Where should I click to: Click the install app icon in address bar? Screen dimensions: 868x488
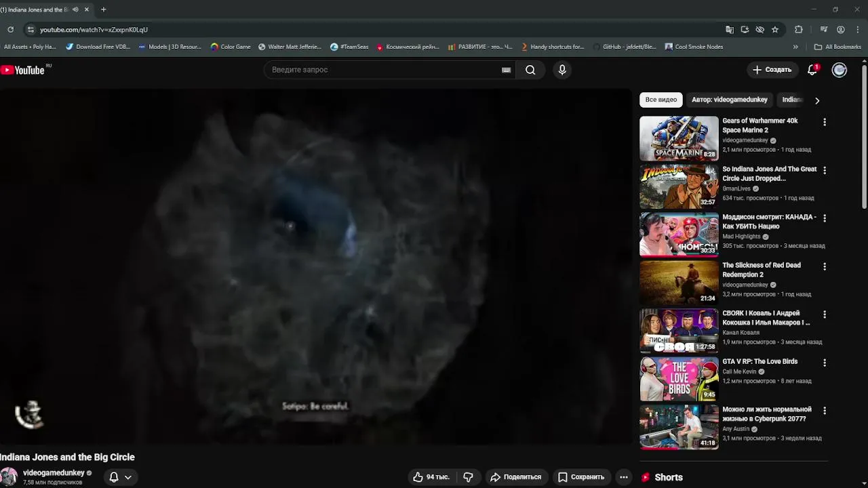(745, 30)
